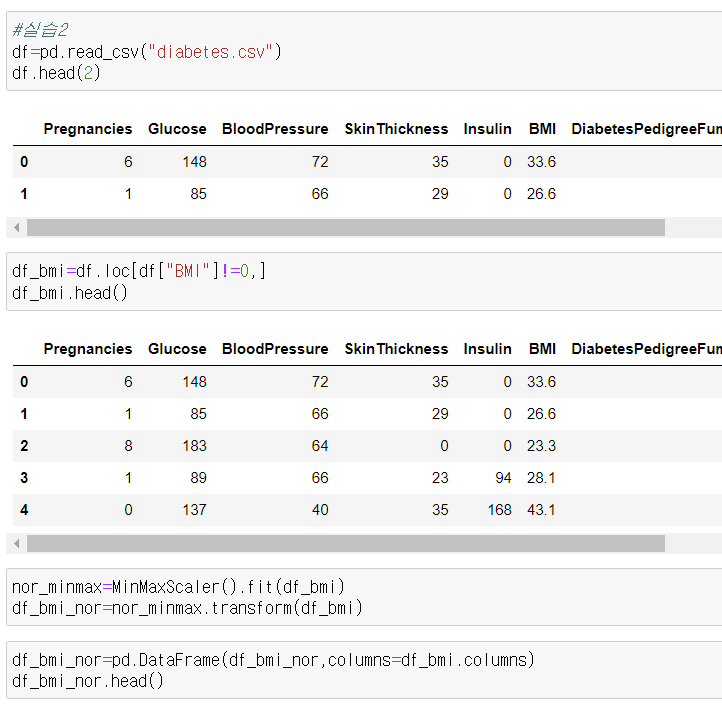Select Insulin value 94 in second table
Viewport: 722px width, 708px height.
[x=503, y=478]
